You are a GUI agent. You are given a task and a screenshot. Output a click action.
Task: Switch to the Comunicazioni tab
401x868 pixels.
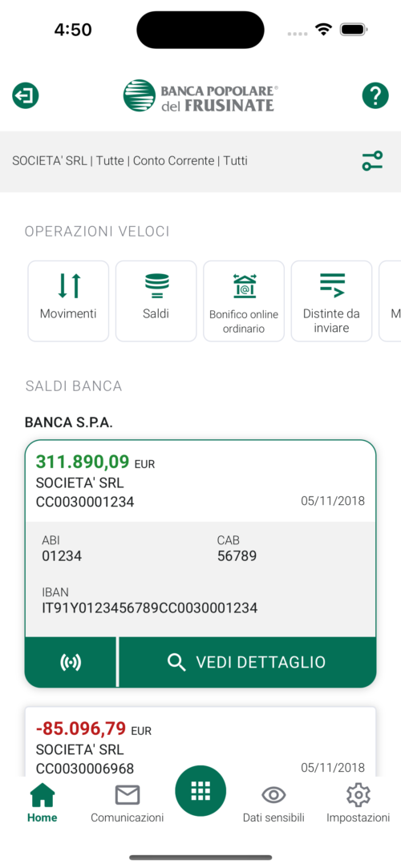tap(128, 802)
